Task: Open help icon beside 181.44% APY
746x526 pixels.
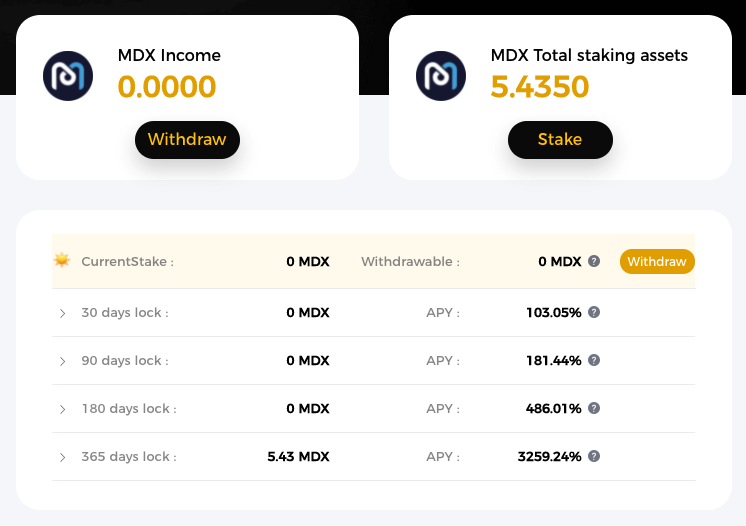Action: tap(594, 360)
